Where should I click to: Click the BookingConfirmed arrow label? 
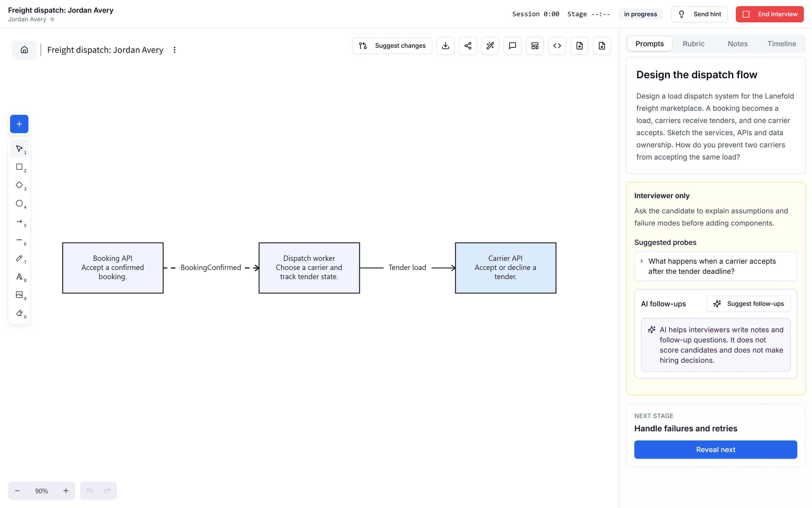pyautogui.click(x=211, y=268)
